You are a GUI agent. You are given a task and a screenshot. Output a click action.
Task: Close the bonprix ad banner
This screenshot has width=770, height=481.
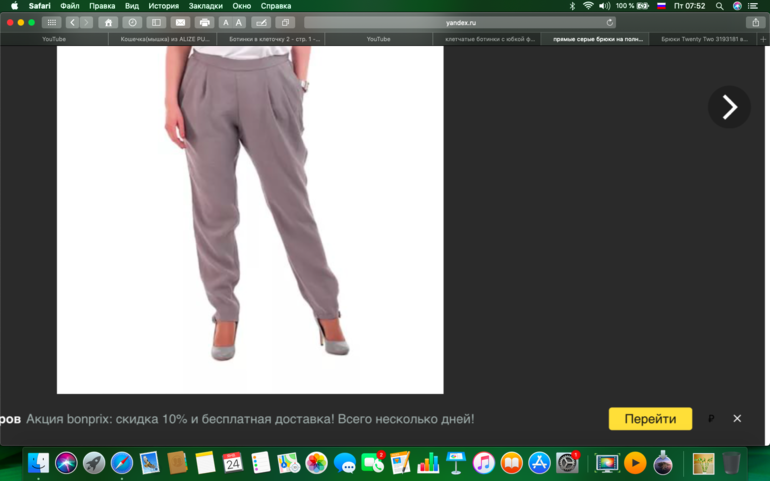click(737, 419)
